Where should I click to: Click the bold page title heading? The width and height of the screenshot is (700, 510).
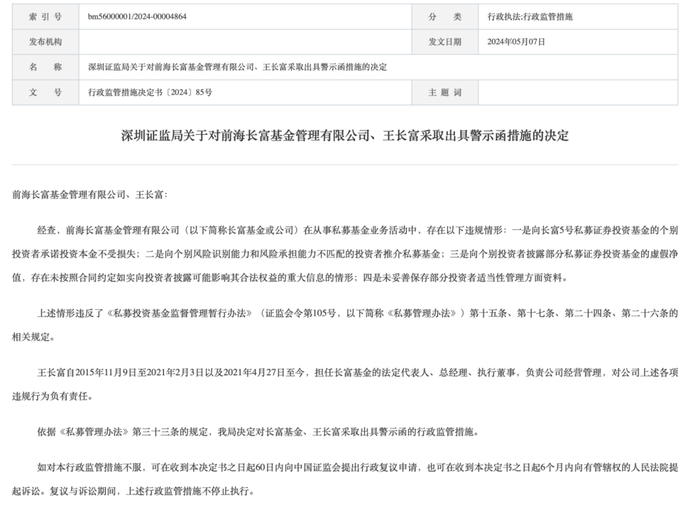click(x=345, y=136)
